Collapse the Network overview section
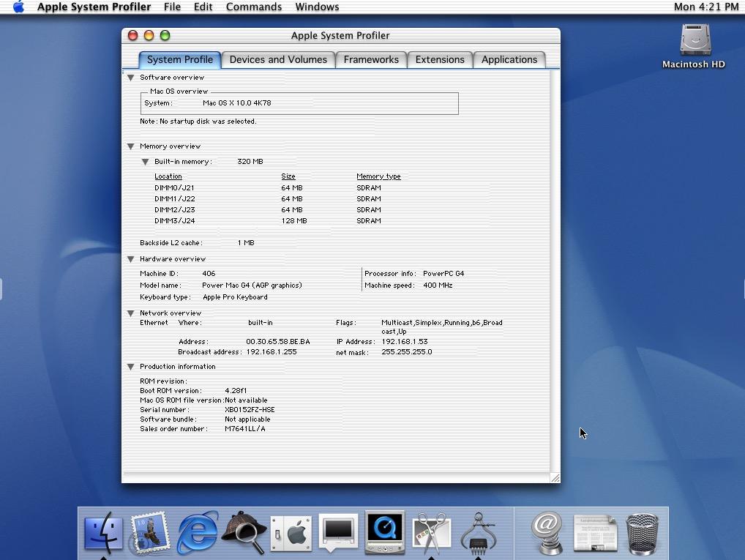This screenshot has height=560, width=745. 131,313
